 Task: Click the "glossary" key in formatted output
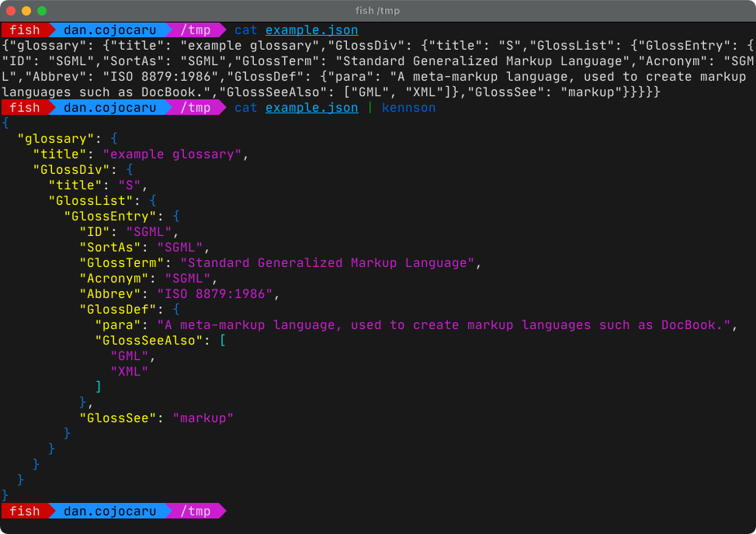pyautogui.click(x=56, y=139)
